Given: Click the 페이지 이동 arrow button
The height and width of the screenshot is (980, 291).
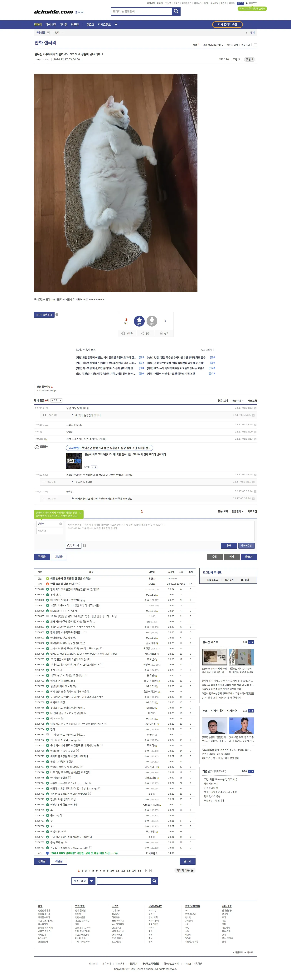Looking at the screenshot, I should coord(185,870).
